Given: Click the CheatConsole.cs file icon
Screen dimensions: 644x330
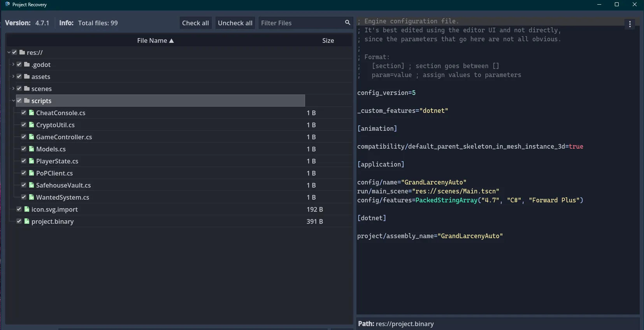Looking at the screenshot, I should click(x=32, y=112).
